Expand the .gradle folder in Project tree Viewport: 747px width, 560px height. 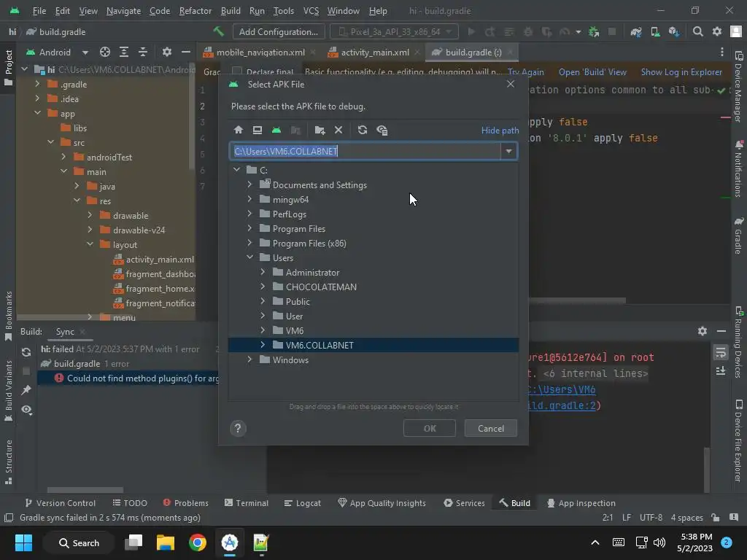coord(38,84)
